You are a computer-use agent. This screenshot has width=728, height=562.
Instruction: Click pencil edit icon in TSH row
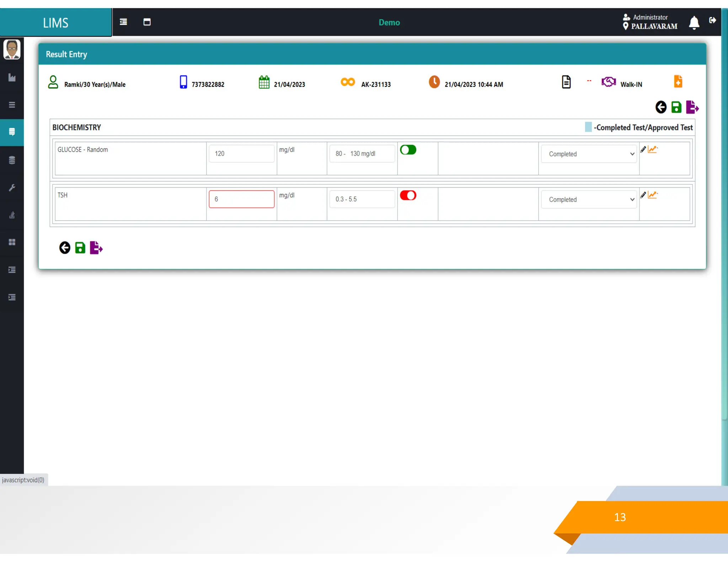(x=643, y=195)
